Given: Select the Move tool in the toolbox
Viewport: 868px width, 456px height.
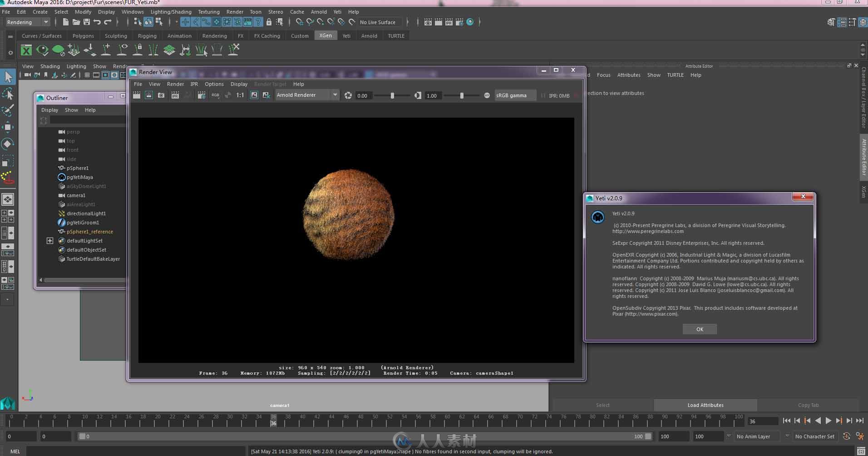Looking at the screenshot, I should point(8,127).
